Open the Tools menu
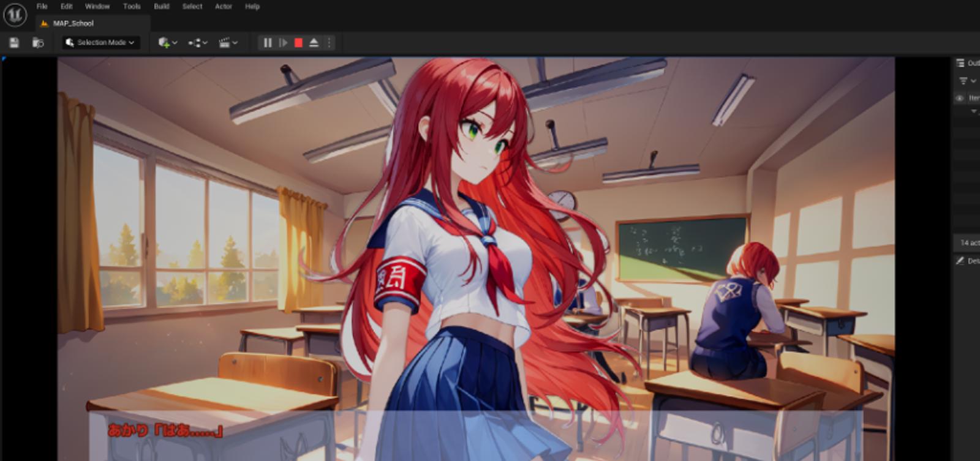Image resolution: width=980 pixels, height=461 pixels. (132, 6)
